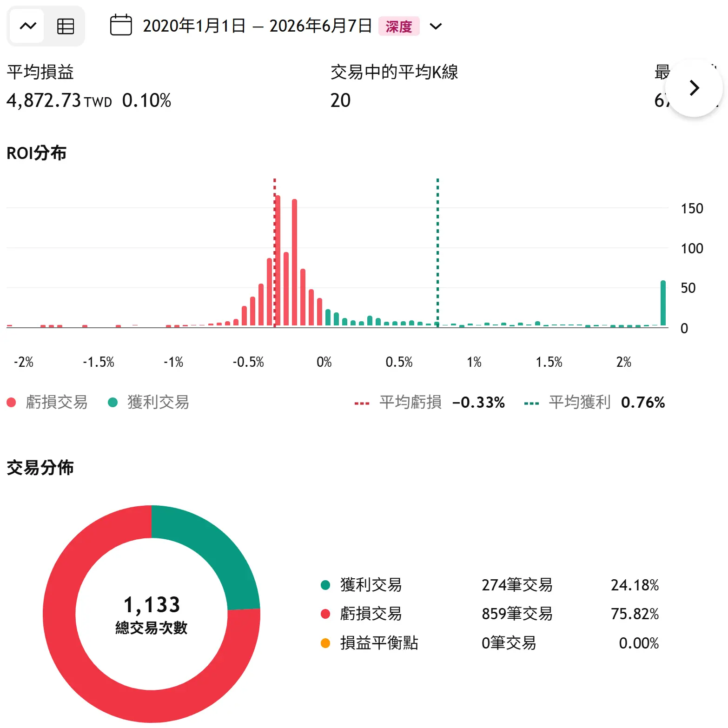Switch to the table list view icon
The width and height of the screenshot is (728, 728).
[65, 26]
